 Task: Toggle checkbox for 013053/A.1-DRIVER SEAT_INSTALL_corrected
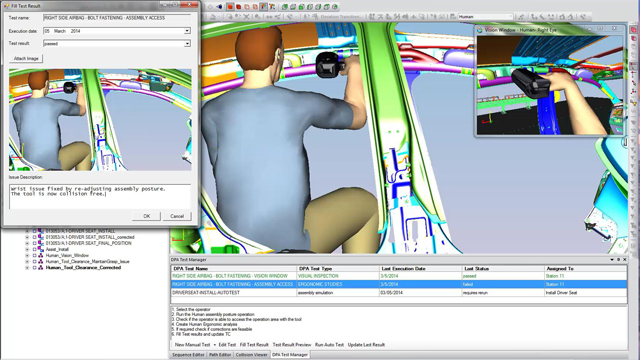[35, 237]
